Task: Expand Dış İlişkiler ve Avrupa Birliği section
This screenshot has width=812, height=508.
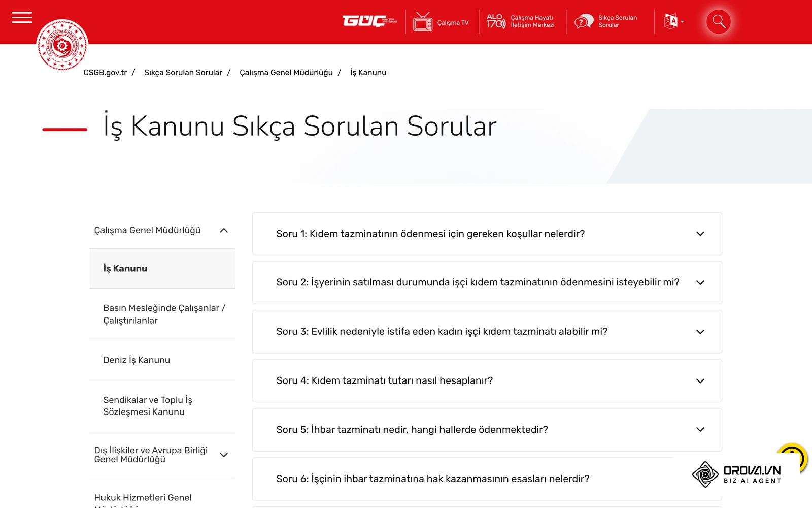Action: [x=224, y=455]
